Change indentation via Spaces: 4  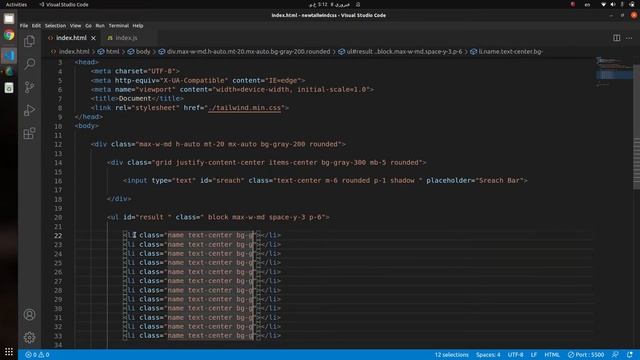coord(488,355)
